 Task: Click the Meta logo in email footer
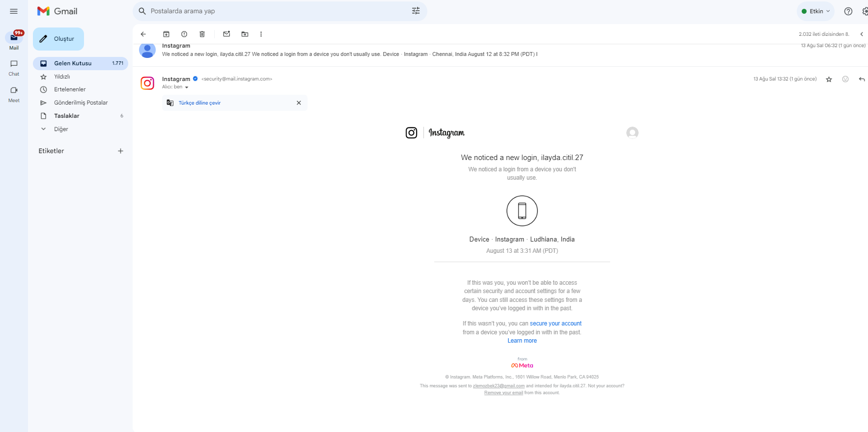tap(522, 366)
